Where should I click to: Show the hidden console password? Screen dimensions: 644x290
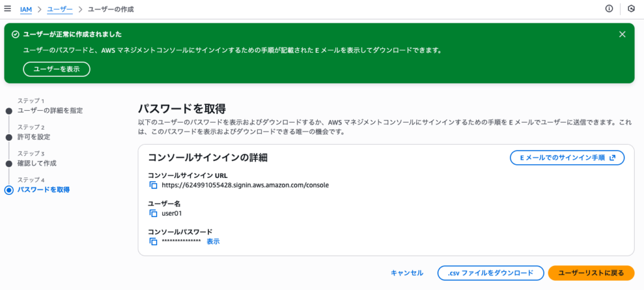coord(213,242)
